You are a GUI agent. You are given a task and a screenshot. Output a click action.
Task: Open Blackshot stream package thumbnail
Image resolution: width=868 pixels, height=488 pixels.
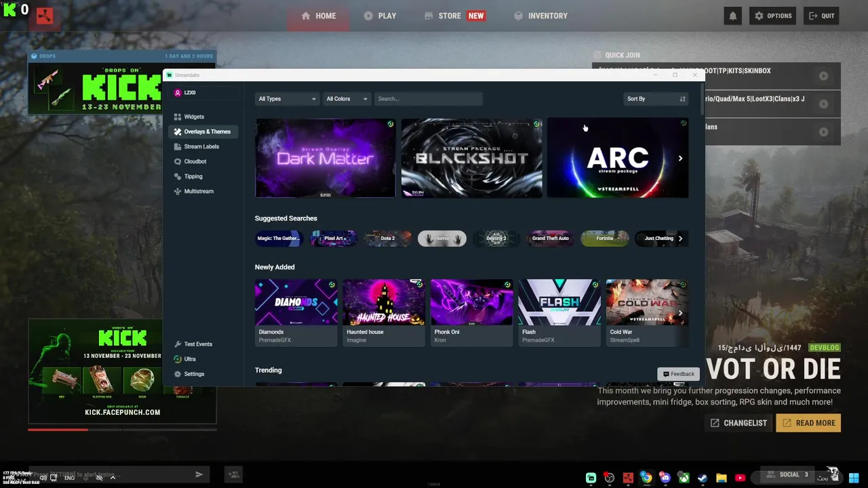click(x=471, y=158)
